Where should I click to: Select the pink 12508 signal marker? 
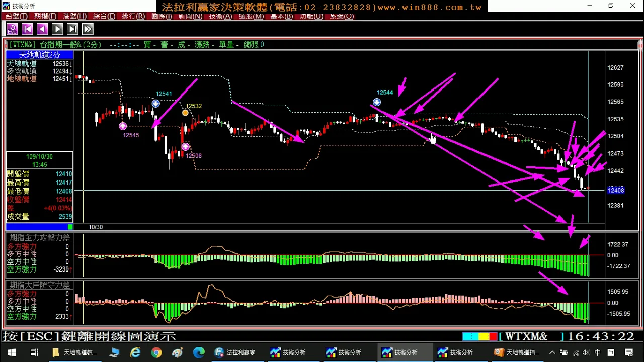click(x=185, y=147)
